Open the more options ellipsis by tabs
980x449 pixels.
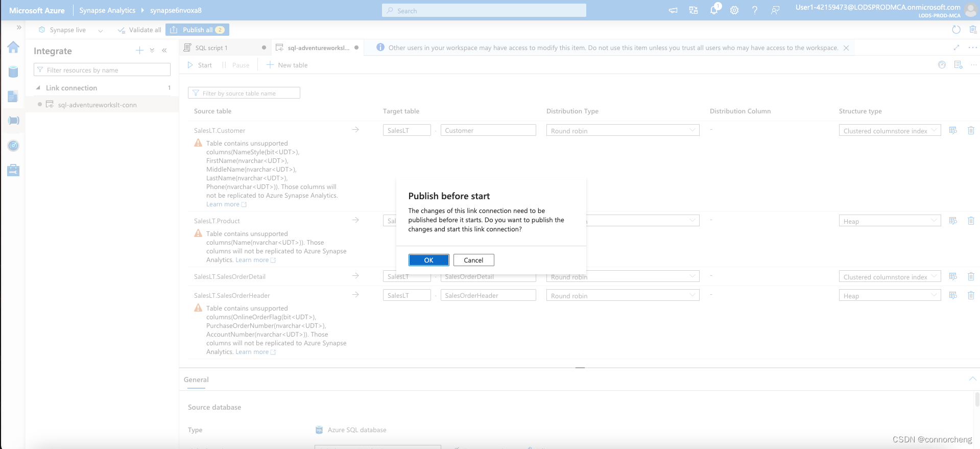pyautogui.click(x=972, y=48)
